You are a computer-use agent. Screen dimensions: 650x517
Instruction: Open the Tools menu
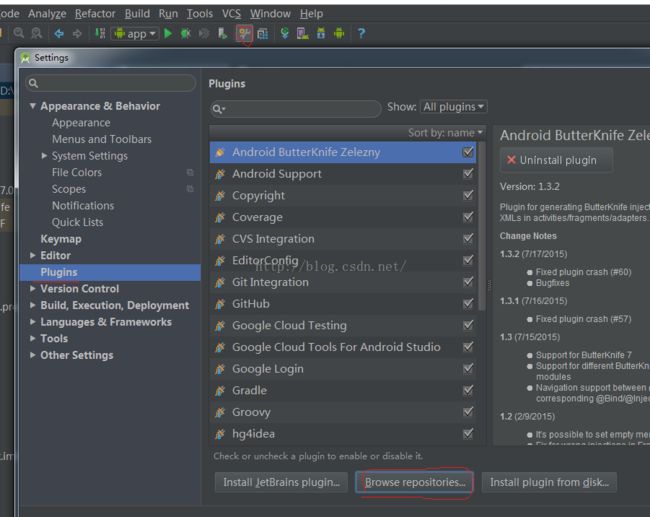pyautogui.click(x=199, y=14)
